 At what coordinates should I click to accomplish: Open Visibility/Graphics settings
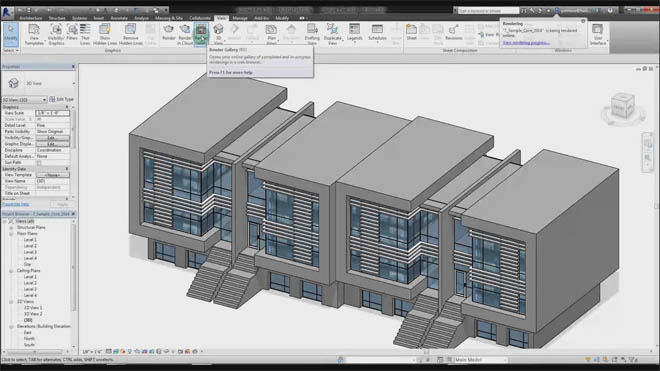pyautogui.click(x=56, y=34)
